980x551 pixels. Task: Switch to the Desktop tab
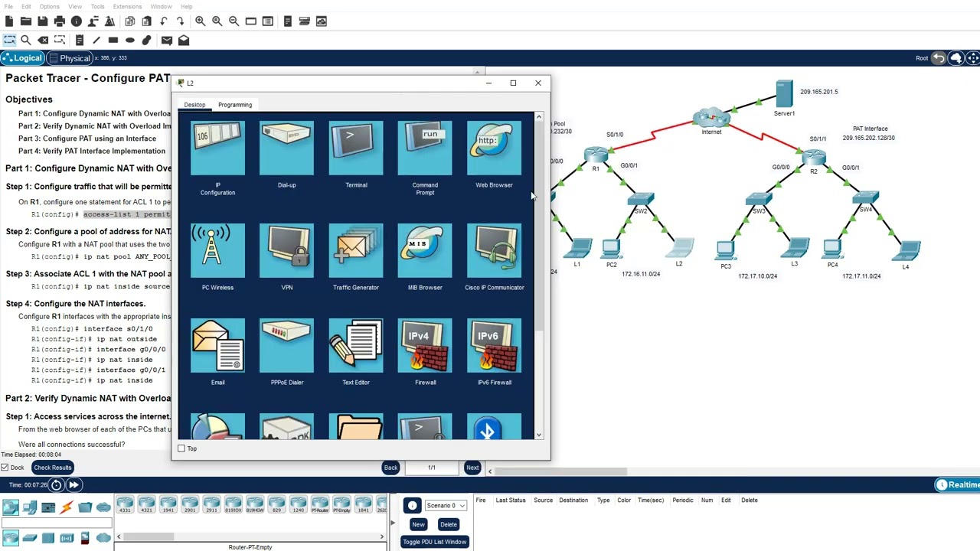point(194,105)
